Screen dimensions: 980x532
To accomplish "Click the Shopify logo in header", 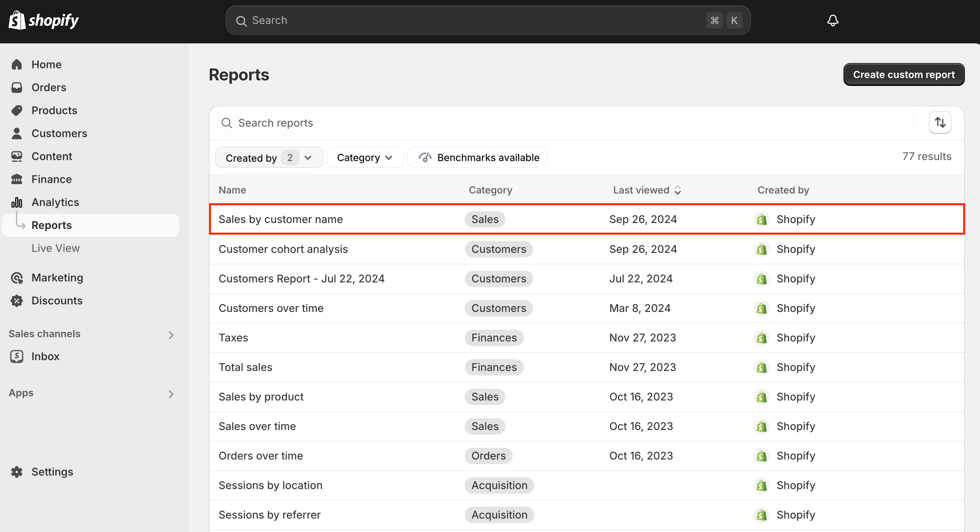I will click(x=43, y=21).
